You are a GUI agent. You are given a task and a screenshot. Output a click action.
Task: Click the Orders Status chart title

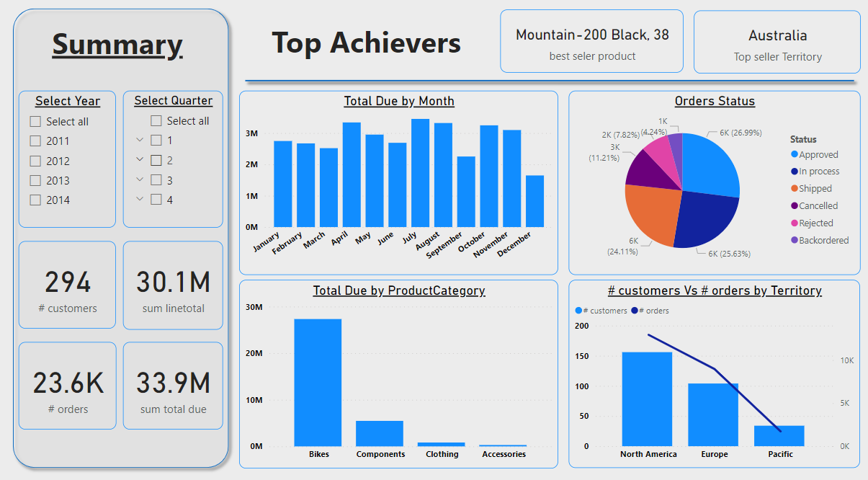714,101
